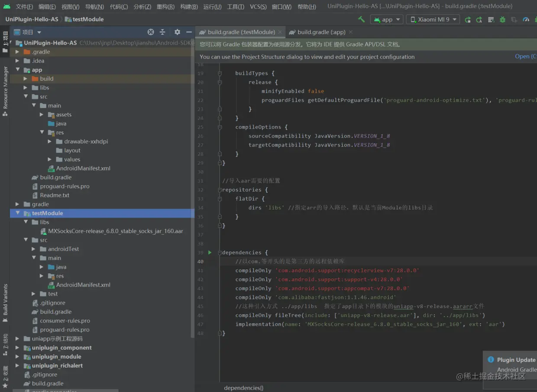
Task: Open the 重构(R) menu
Action: (x=165, y=6)
